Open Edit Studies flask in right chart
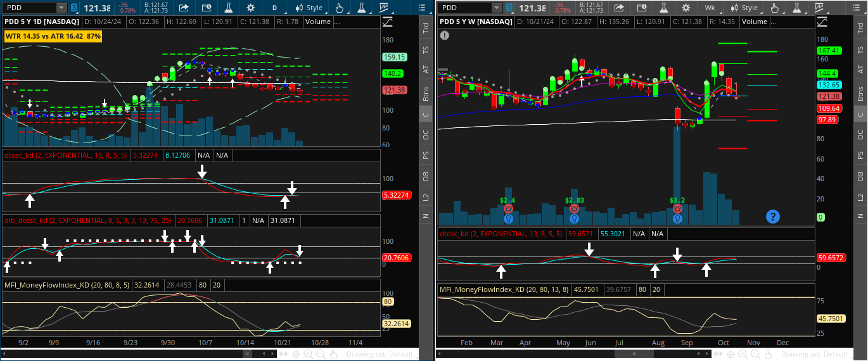 click(x=665, y=8)
